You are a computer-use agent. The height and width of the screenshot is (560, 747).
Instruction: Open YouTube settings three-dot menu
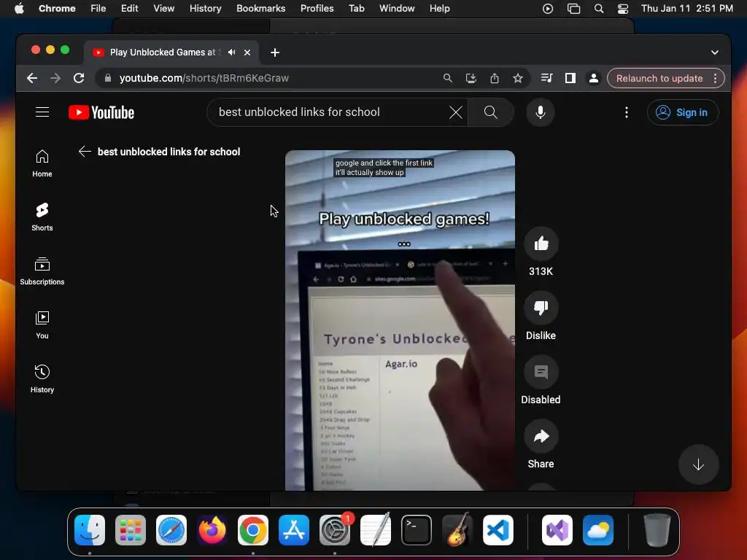coord(627,112)
